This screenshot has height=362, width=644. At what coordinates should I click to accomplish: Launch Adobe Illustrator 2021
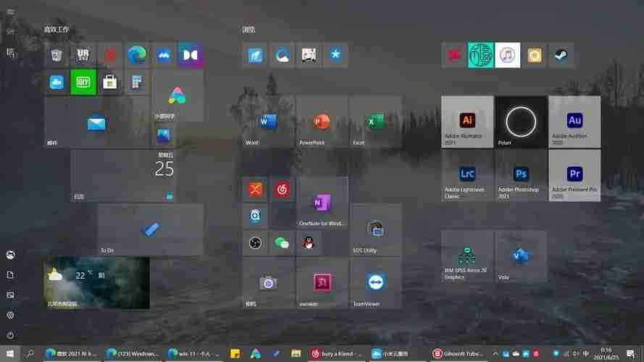467,122
